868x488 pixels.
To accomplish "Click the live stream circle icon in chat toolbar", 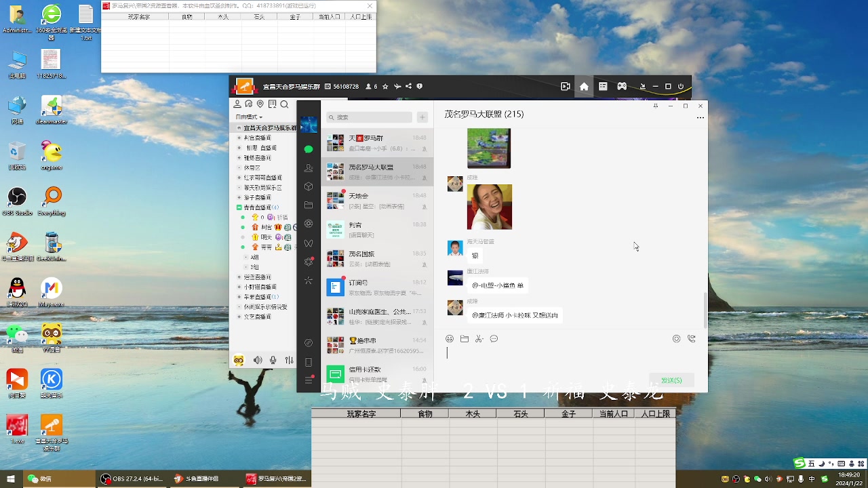I will coord(676,339).
